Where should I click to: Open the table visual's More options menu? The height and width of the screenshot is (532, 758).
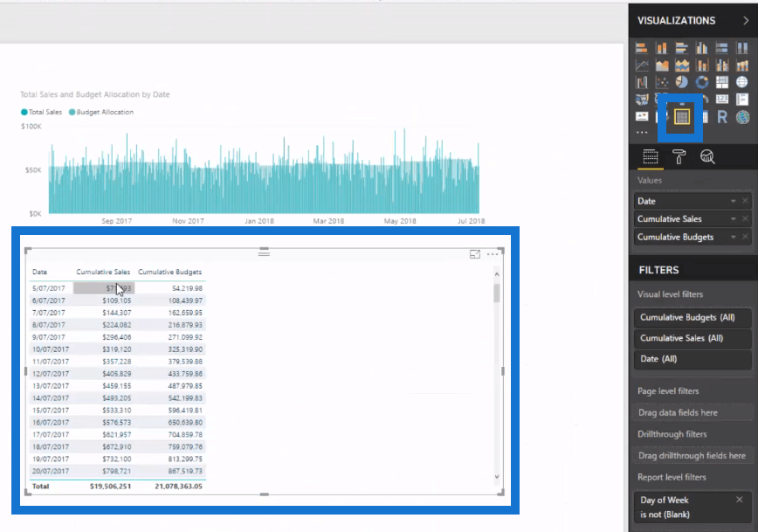click(493, 254)
